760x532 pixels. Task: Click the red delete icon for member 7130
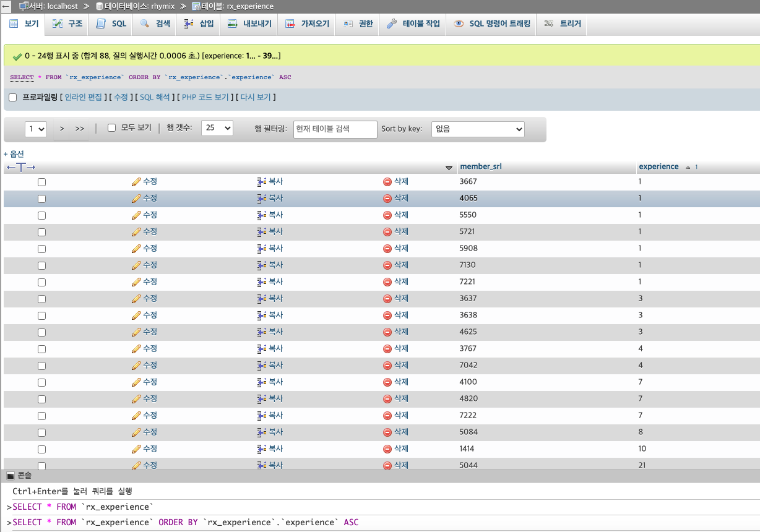click(387, 265)
